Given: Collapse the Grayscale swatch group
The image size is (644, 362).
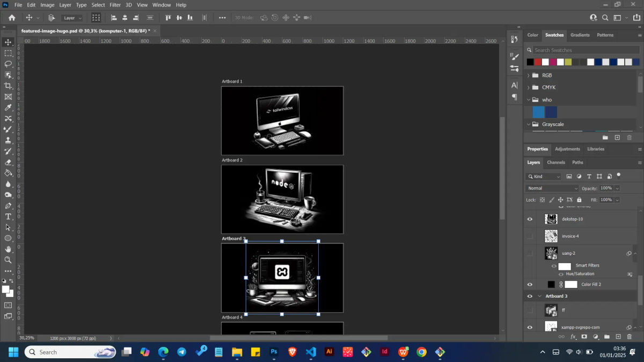Looking at the screenshot, I should pyautogui.click(x=529, y=124).
